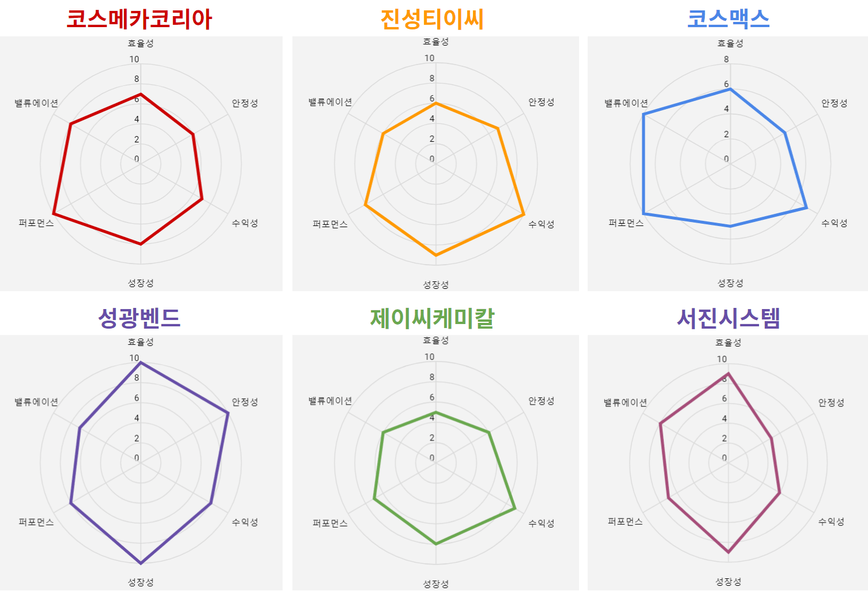Select the 진성티이씨 chart title

431,19
